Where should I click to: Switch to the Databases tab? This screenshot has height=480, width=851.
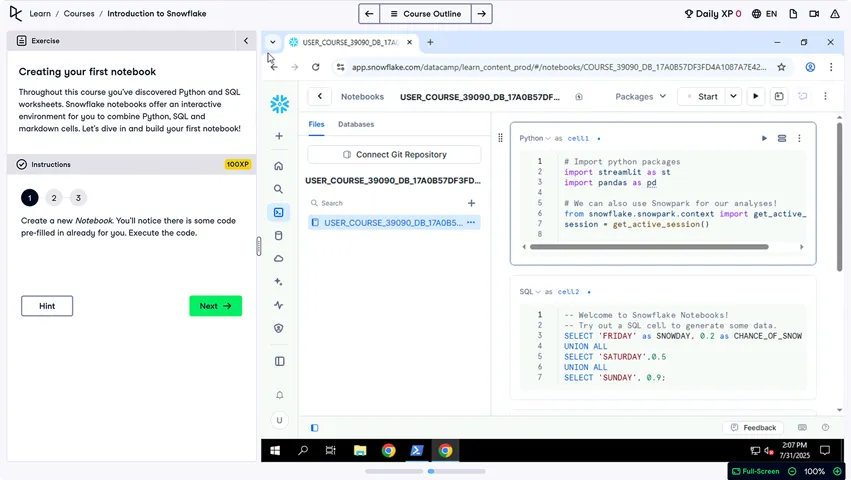(356, 124)
